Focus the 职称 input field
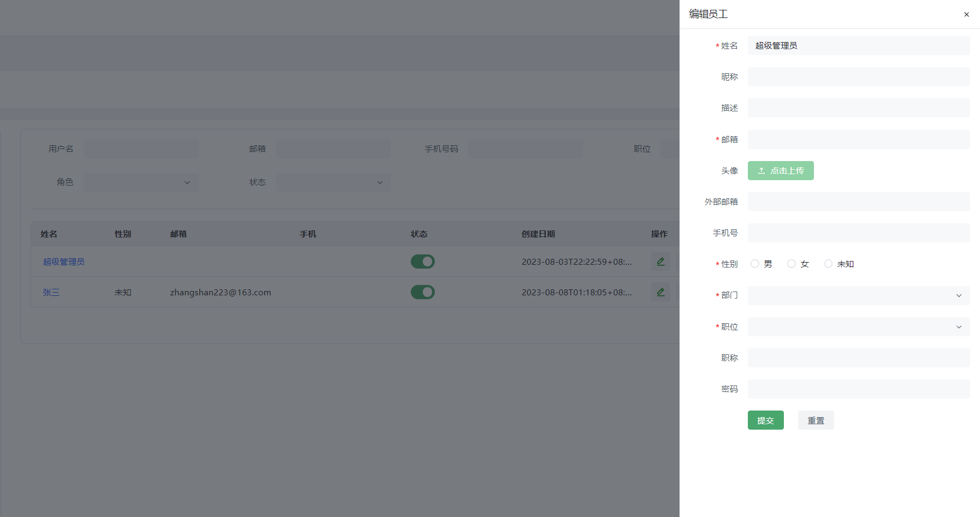 pos(859,358)
